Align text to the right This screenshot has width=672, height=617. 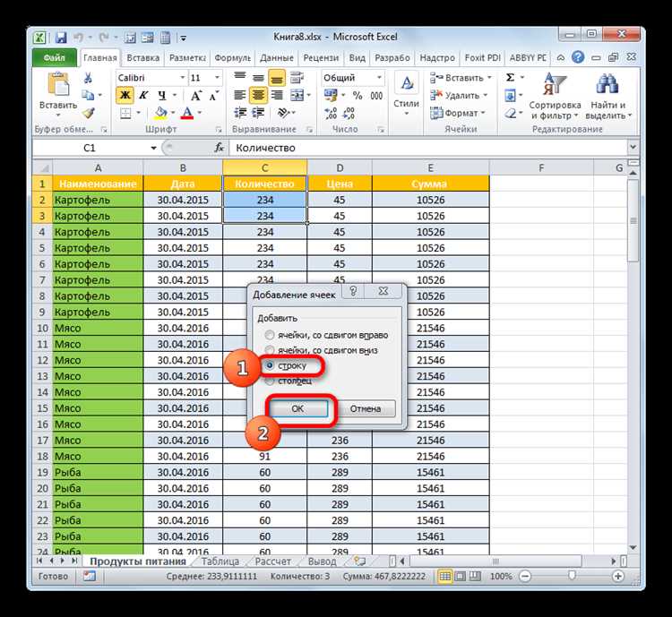(277, 95)
